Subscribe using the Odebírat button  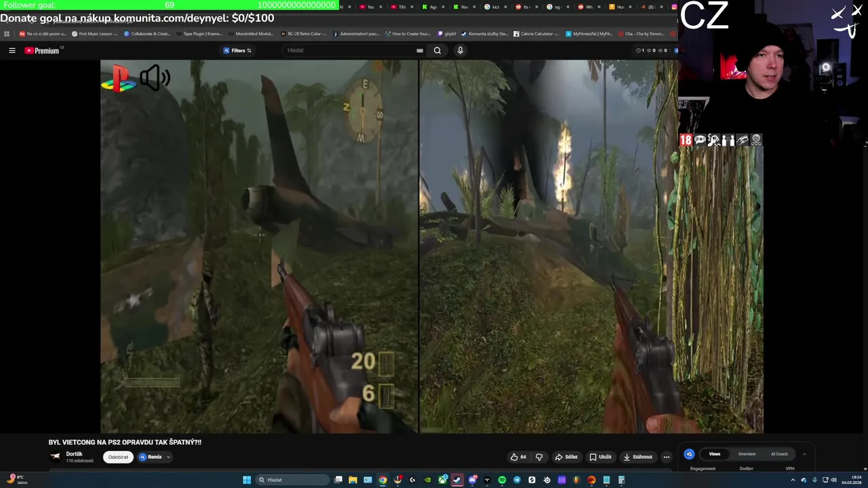coord(118,457)
